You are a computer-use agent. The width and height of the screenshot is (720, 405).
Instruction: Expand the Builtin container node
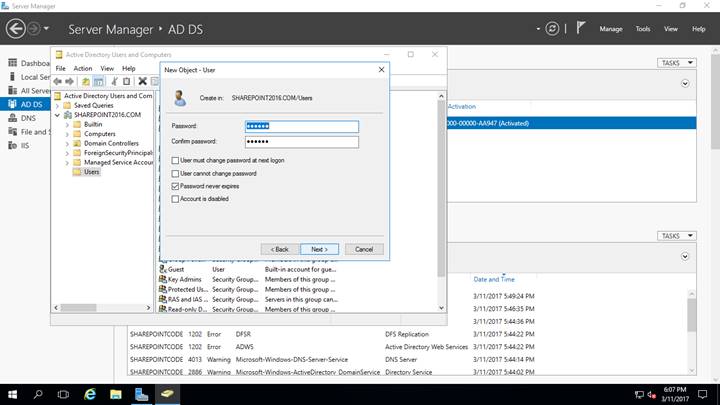coord(67,124)
